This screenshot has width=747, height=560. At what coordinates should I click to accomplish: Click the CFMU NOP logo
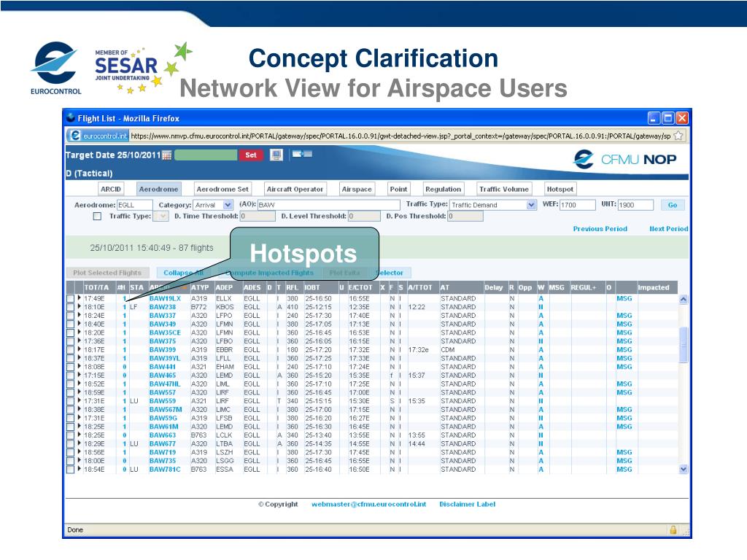(x=624, y=160)
